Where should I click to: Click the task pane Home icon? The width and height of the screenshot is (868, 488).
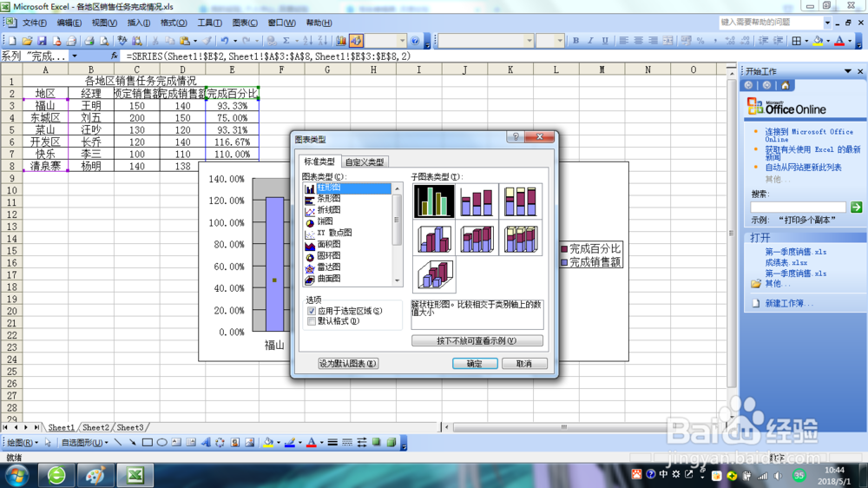click(785, 85)
